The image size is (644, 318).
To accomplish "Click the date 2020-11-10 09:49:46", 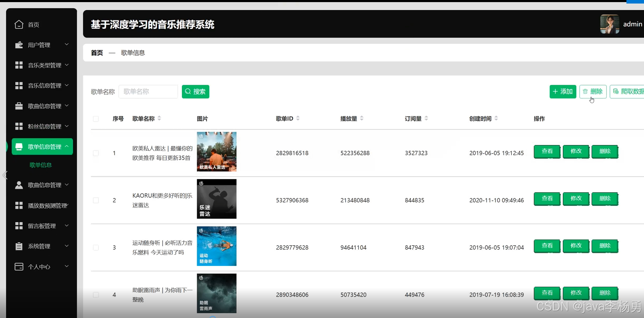I will 496,200.
